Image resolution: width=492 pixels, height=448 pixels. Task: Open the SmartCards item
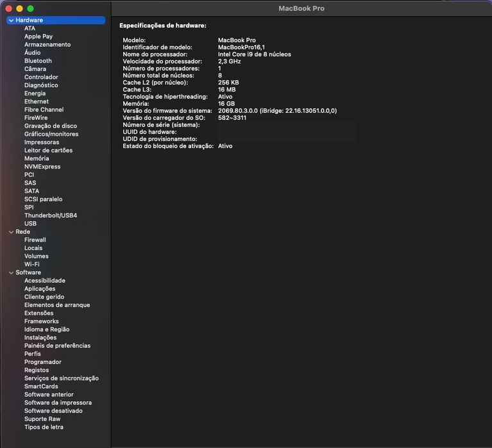coord(41,387)
